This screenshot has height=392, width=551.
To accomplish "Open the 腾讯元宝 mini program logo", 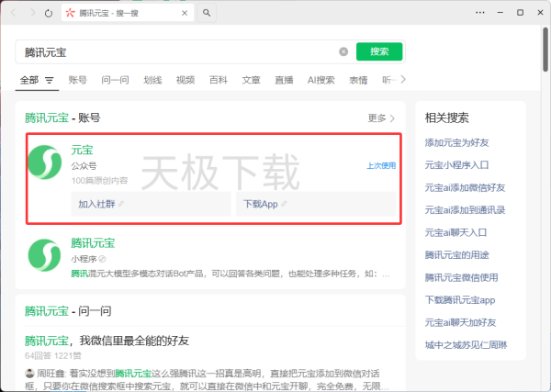I will point(44,254).
